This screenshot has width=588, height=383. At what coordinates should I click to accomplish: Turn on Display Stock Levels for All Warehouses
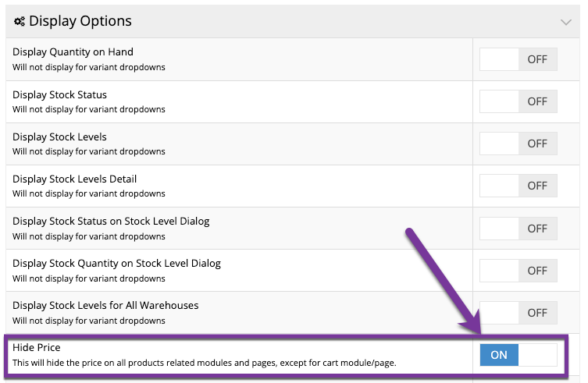tap(519, 313)
